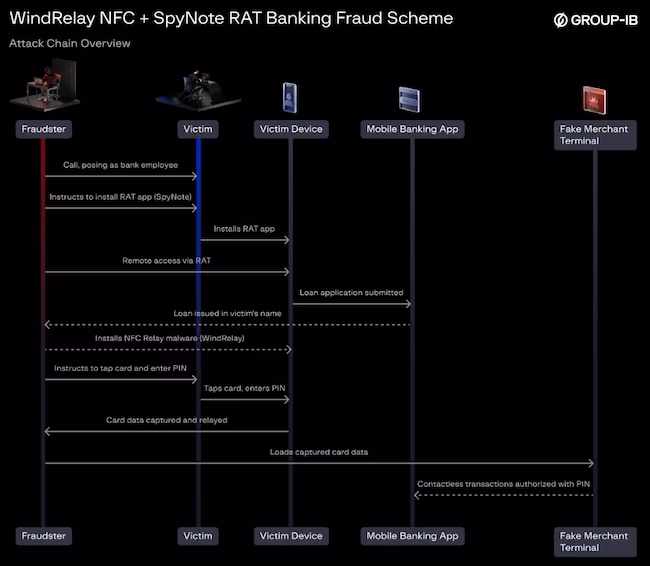Select the bottom Victim label box
650x566 pixels.
(198, 536)
